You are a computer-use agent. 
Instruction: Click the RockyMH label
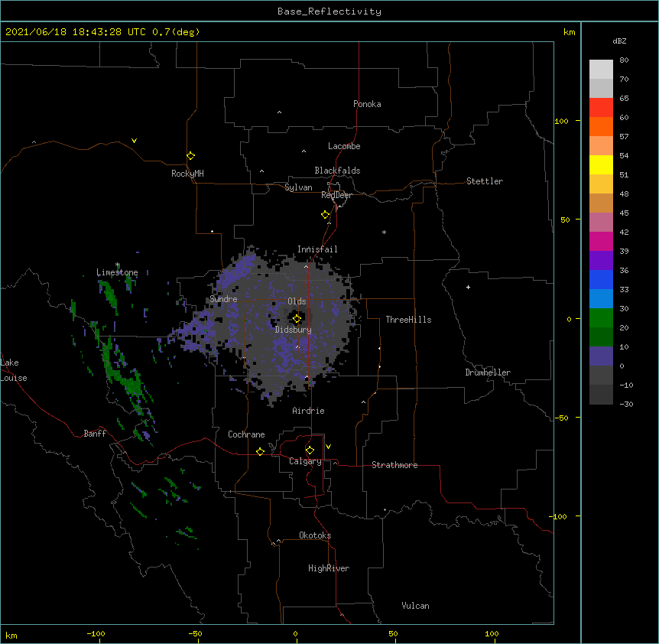pos(187,174)
